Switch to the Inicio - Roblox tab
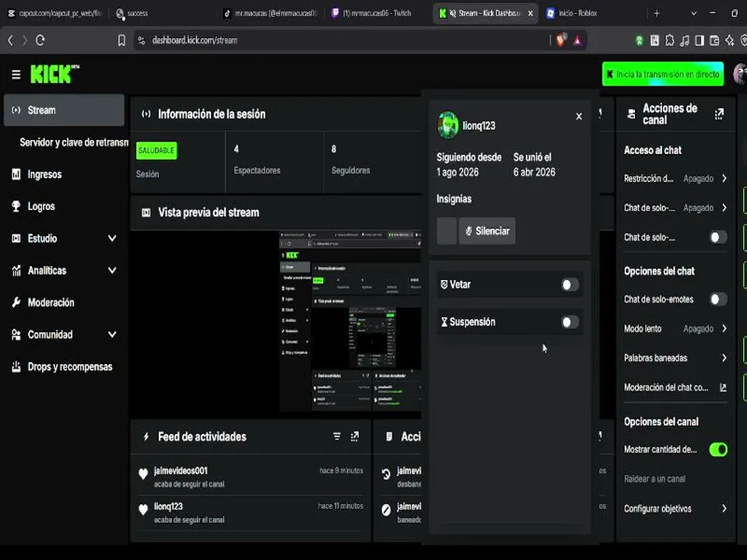The height and width of the screenshot is (560, 747). [572, 13]
